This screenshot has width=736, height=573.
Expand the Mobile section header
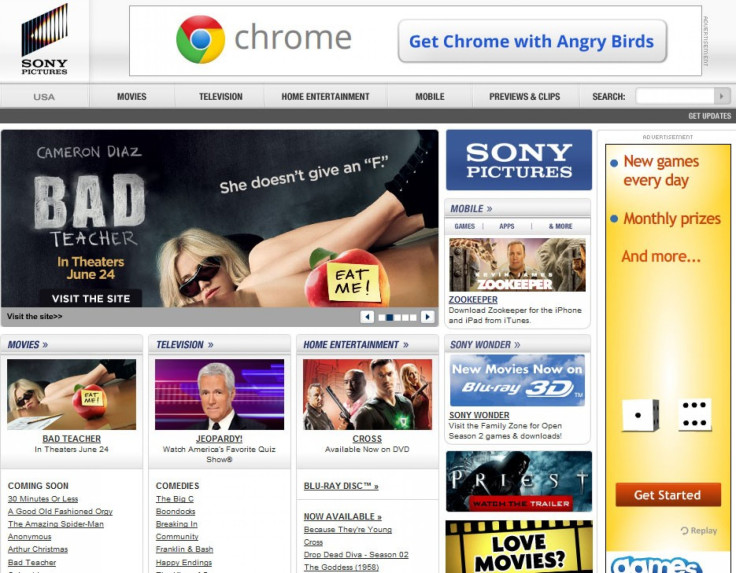pos(471,208)
